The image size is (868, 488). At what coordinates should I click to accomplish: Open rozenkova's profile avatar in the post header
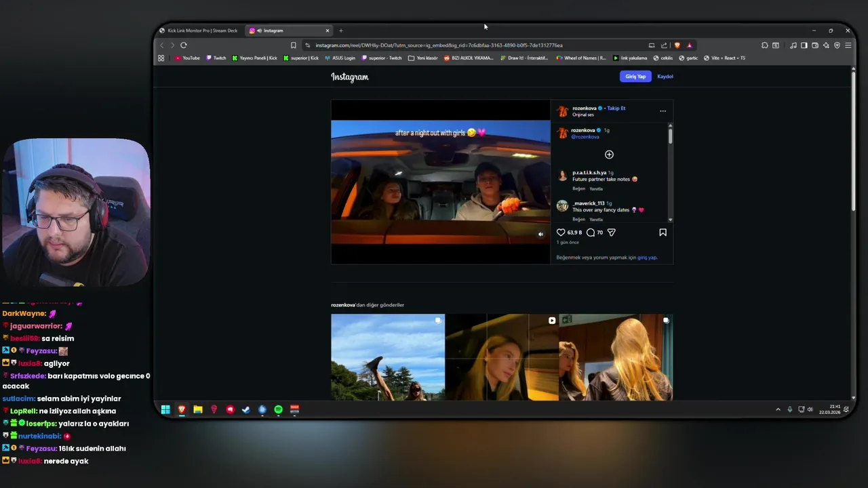point(562,111)
